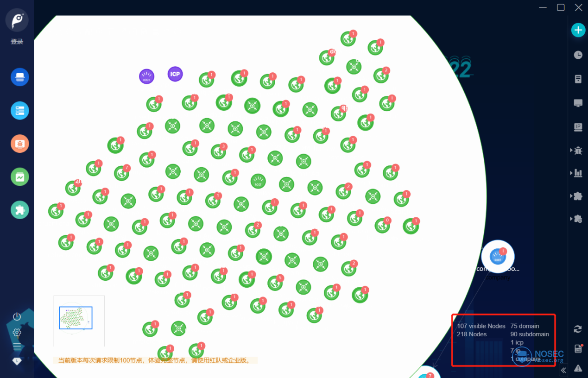The height and width of the screenshot is (378, 588).
Task: Expand the arrow beside the bar chart icon
Action: click(571, 173)
